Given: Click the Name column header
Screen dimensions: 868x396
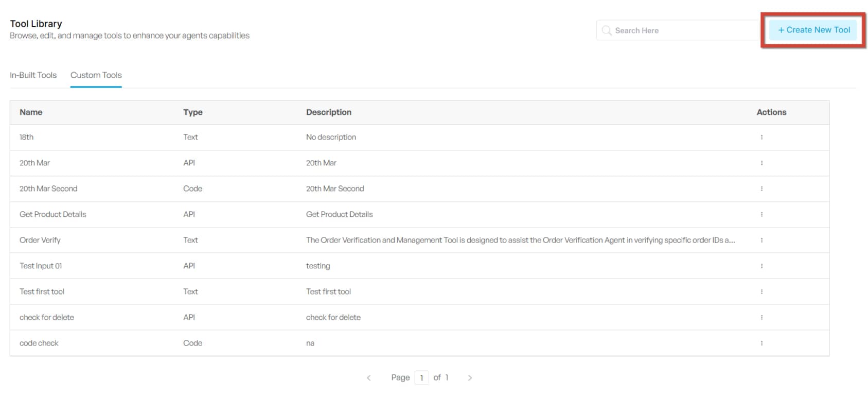Looking at the screenshot, I should (31, 112).
